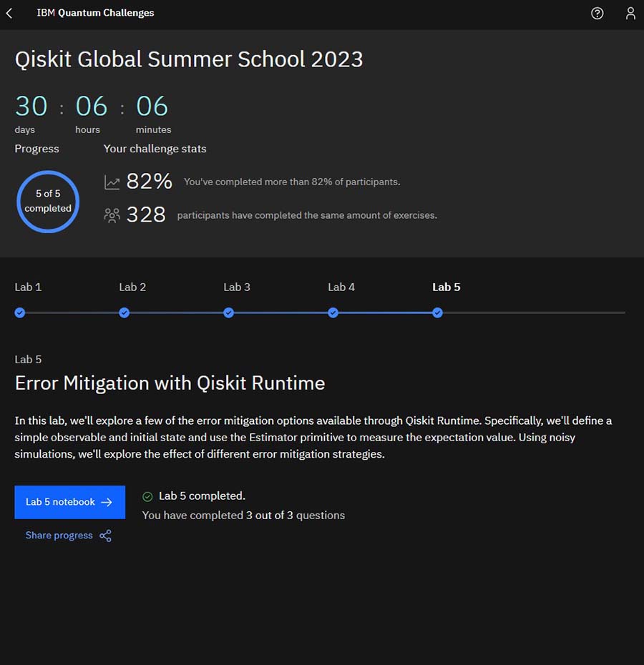Select the Lab 2 checkpoint marker
Viewport: 644px width, 665px height.
click(x=124, y=313)
